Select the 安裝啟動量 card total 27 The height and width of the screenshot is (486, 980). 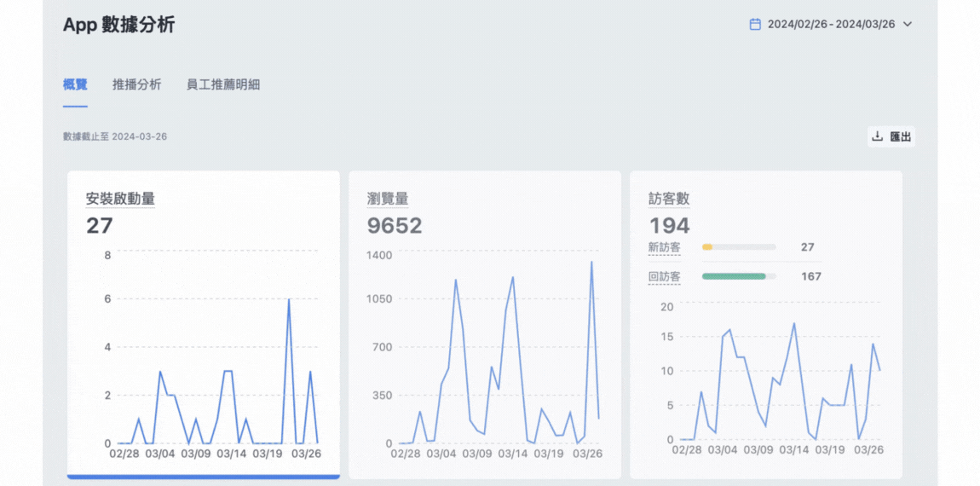(100, 226)
